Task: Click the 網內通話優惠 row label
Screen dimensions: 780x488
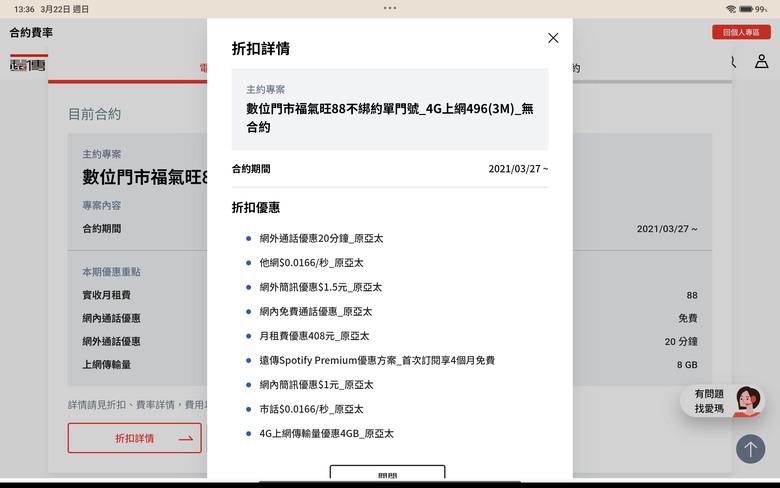Action: pyautogui.click(x=111, y=318)
